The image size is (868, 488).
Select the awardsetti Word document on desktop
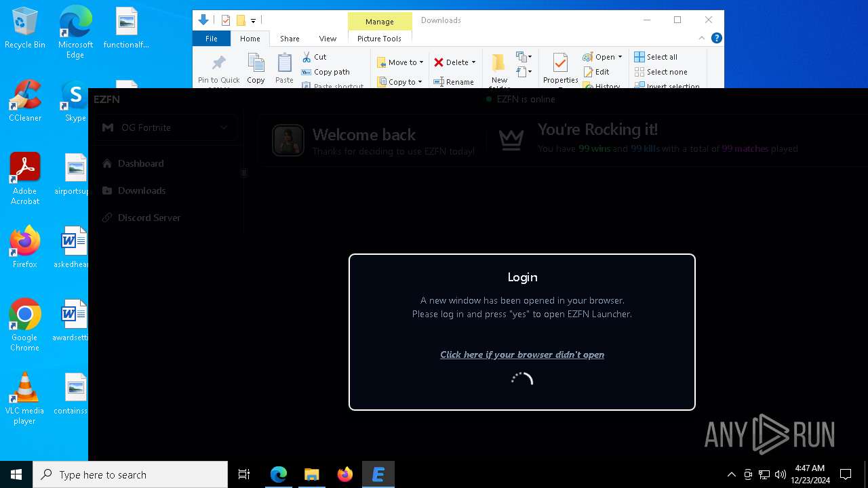[x=72, y=321]
